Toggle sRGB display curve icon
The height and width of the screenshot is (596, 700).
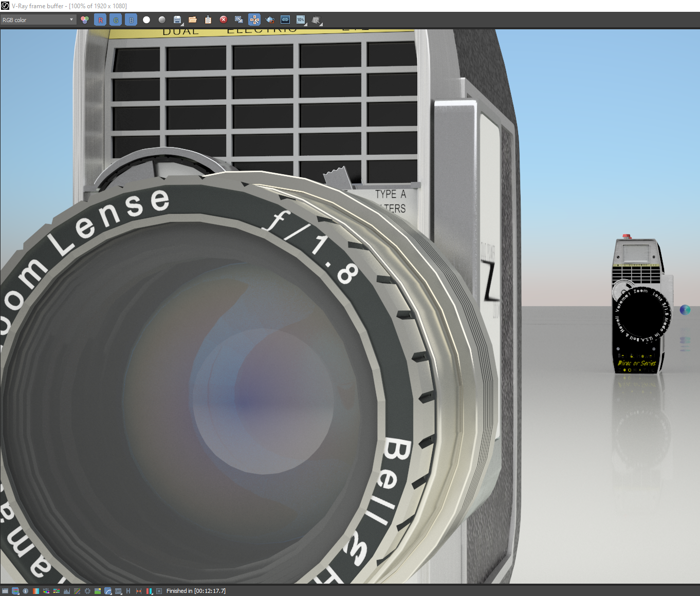click(x=108, y=591)
